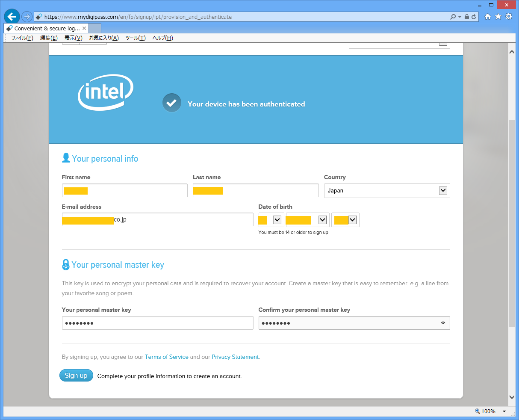Open the birth year dropdown

345,220
